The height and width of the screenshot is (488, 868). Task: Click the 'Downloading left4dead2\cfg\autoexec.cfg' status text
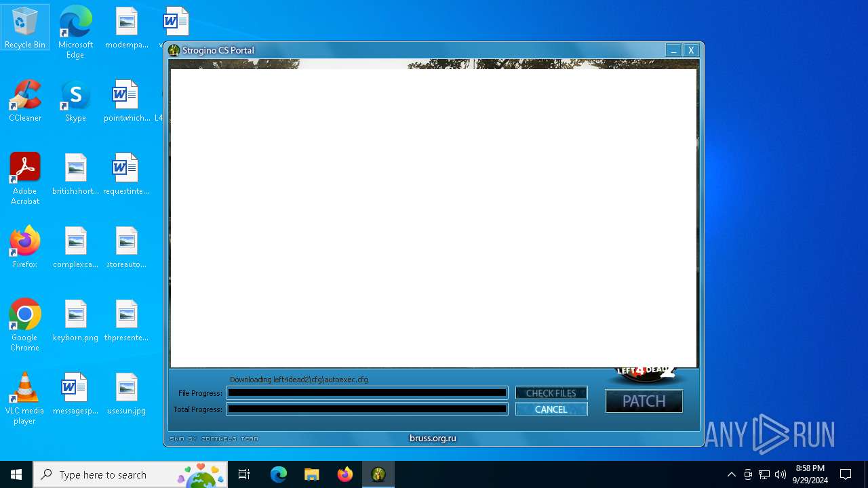[299, 380]
